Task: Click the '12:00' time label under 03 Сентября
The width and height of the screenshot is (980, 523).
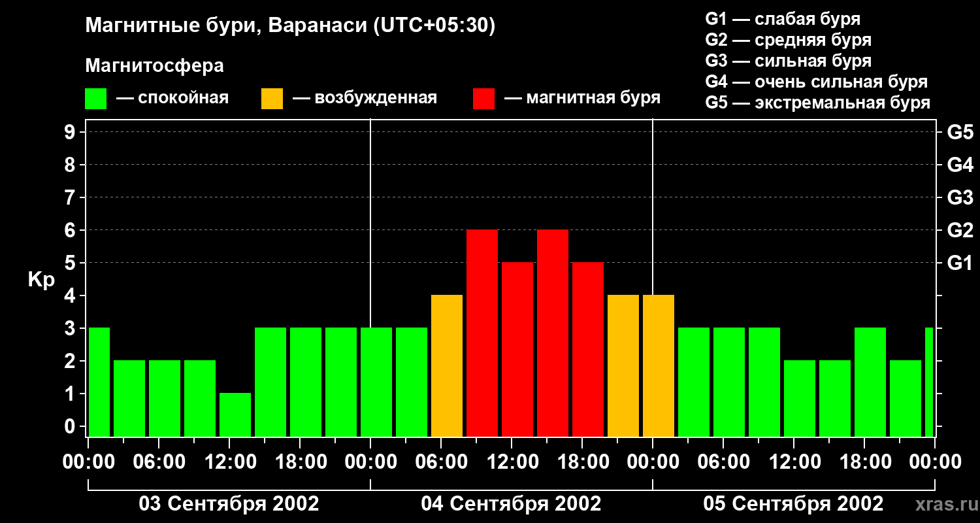Action: (229, 462)
